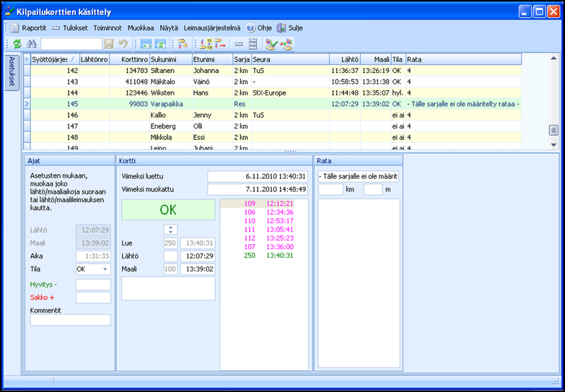Click the Sakko input field
The height and width of the screenshot is (392, 565).
pos(93,298)
